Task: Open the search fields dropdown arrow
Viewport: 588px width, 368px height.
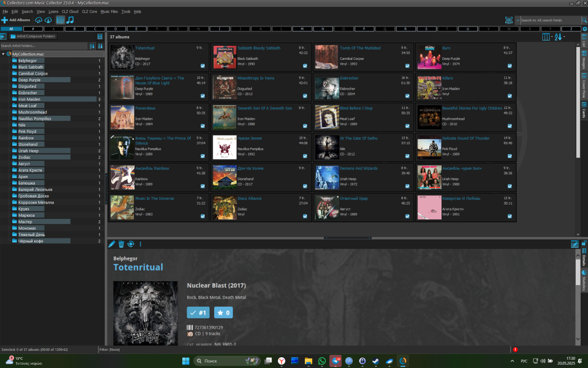Action: click(518, 20)
